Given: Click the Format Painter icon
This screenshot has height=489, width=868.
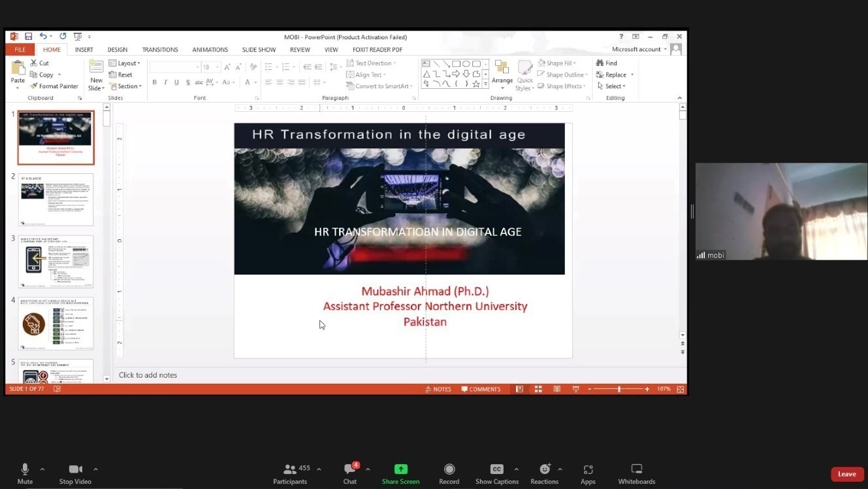Looking at the screenshot, I should pos(34,86).
